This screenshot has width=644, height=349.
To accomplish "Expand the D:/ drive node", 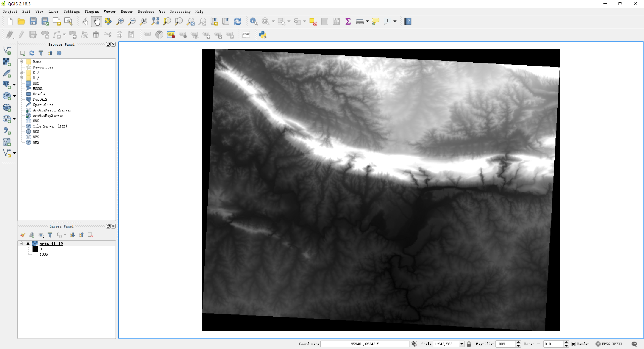I will 21,78.
